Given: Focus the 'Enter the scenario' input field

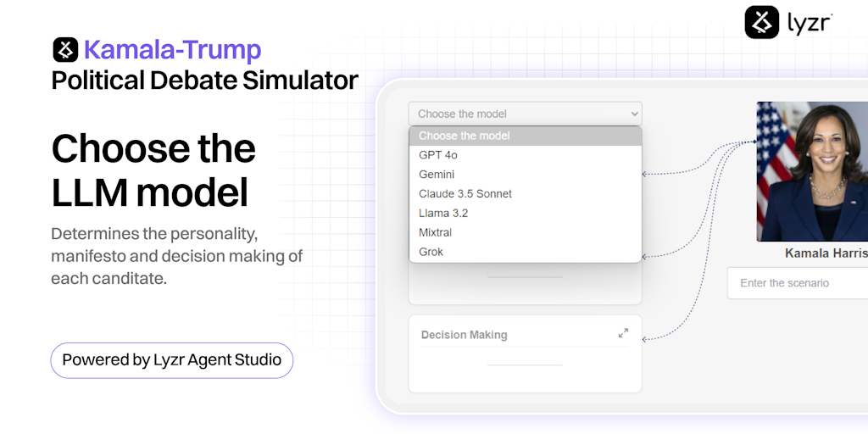Looking at the screenshot, I should pyautogui.click(x=797, y=283).
